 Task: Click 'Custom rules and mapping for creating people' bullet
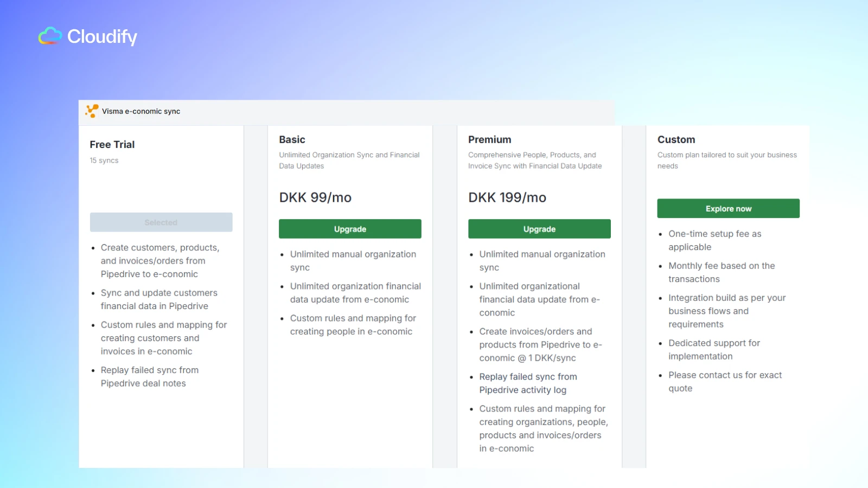tap(353, 325)
